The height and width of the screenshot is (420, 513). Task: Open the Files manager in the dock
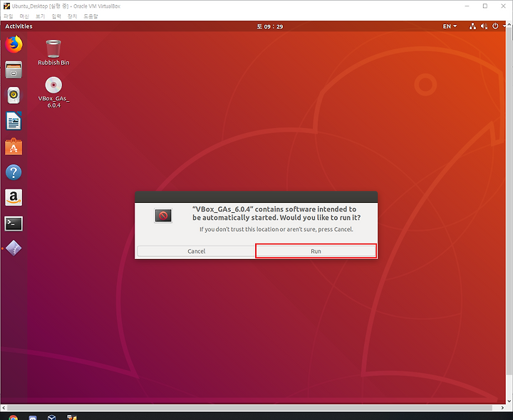(14, 70)
